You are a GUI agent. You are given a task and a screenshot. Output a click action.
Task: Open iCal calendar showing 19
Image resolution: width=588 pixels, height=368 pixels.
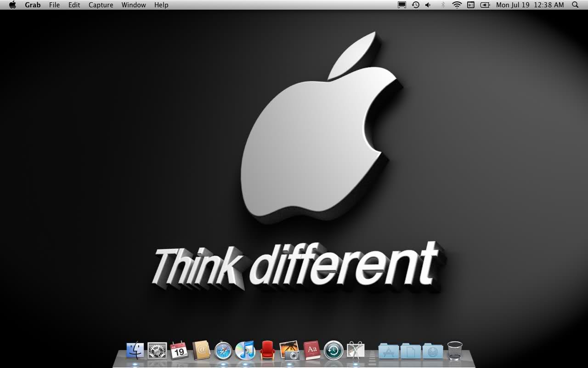click(x=179, y=351)
